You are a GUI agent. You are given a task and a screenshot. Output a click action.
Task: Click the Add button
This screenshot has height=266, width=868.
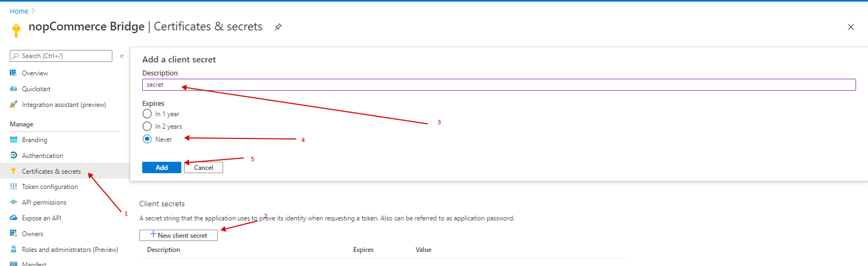162,167
